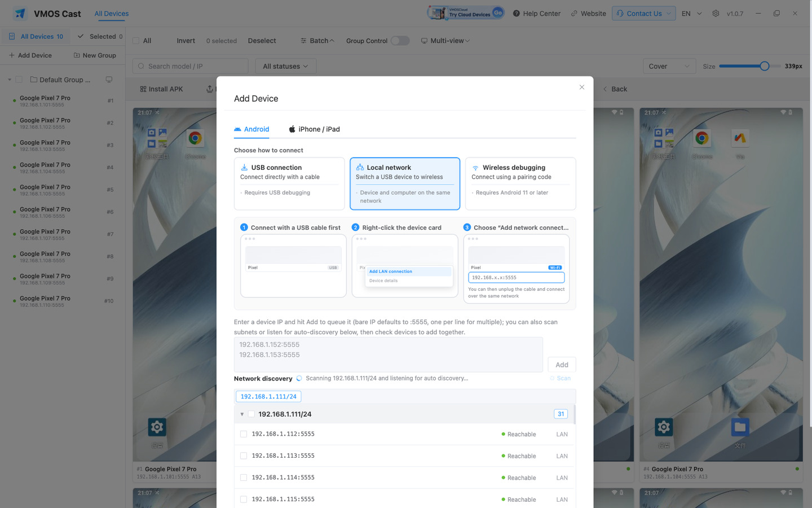
Task: Click the Add button beside IP field
Action: click(562, 365)
